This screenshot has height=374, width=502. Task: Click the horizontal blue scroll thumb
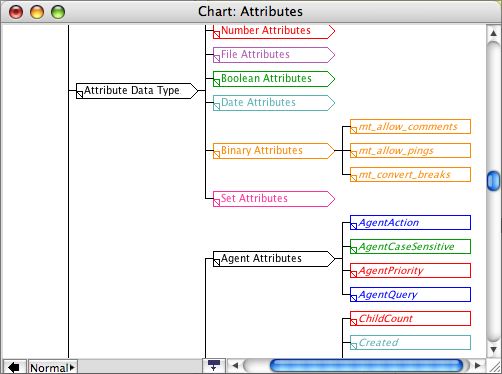[366, 366]
